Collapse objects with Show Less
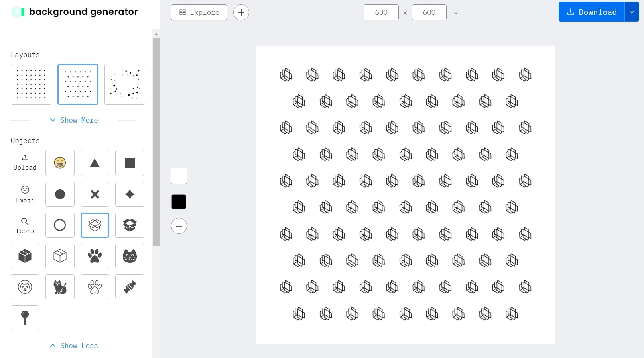This screenshot has height=358, width=644. [x=74, y=346]
